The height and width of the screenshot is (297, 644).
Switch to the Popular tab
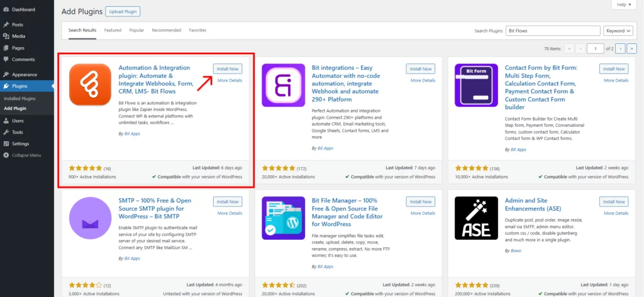[136, 30]
